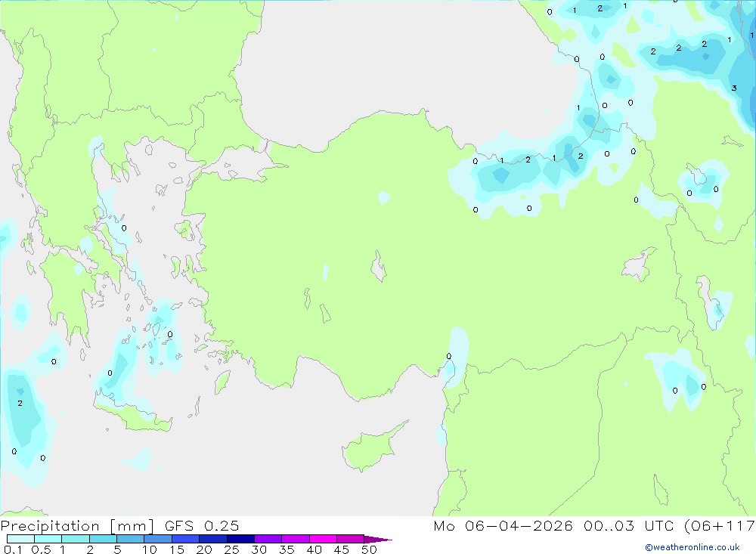Click the 'GFS 0.25' model label
The image size is (756, 554).
tap(202, 526)
